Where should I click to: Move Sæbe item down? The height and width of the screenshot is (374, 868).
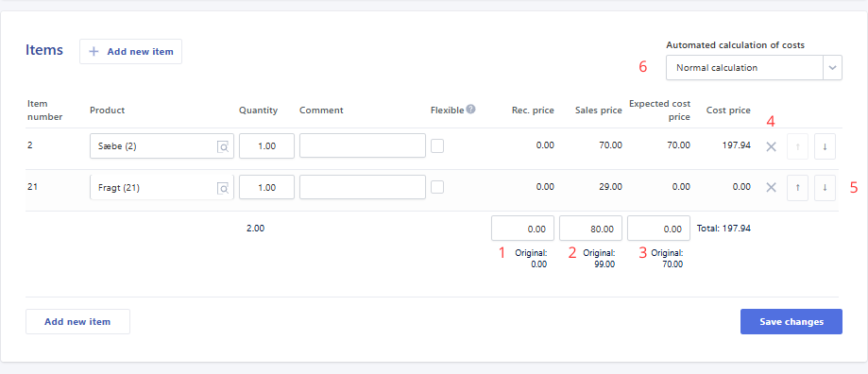pos(825,146)
